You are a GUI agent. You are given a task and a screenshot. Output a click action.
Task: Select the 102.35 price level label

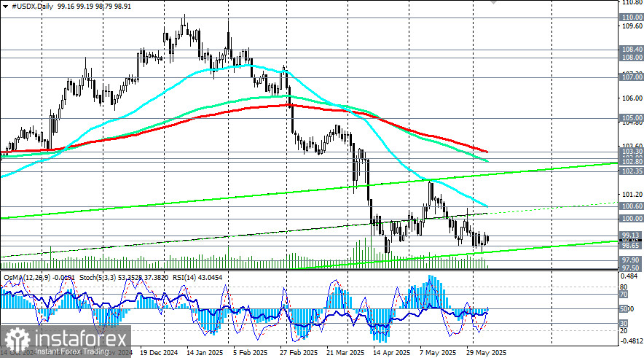coord(632,171)
